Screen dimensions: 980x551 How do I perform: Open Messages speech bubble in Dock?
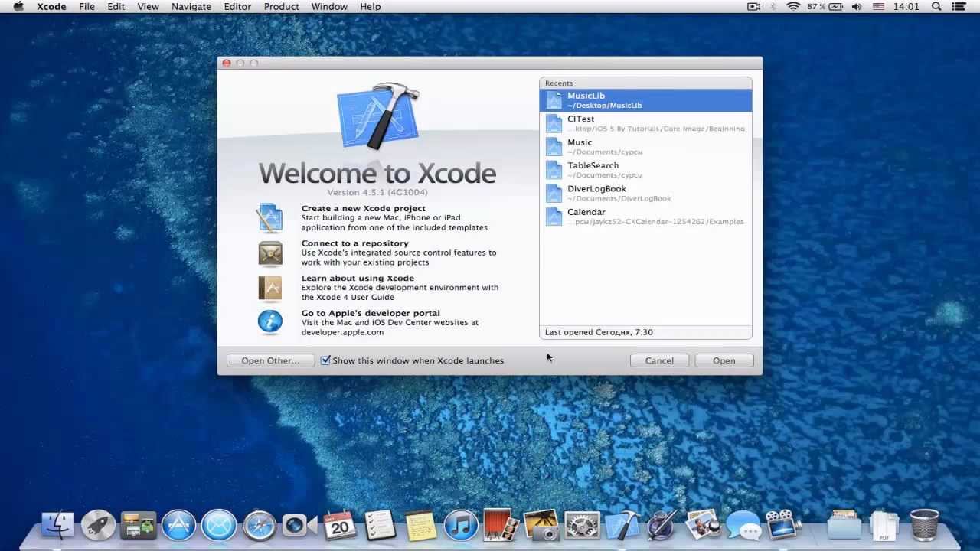743,526
